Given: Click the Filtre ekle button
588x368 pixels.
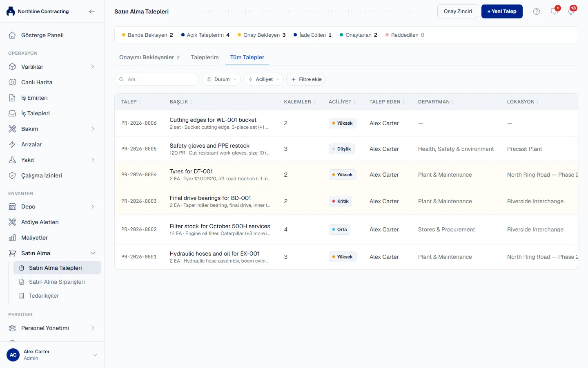Looking at the screenshot, I should [x=306, y=79].
